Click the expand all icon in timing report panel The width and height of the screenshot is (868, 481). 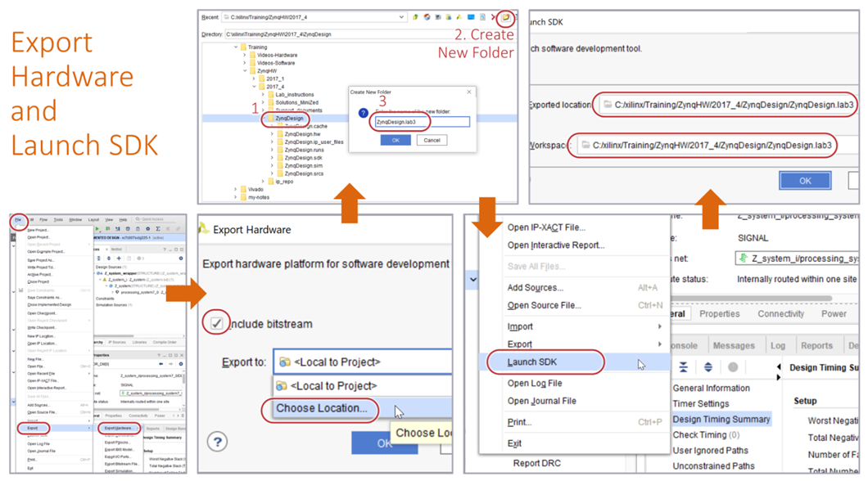click(708, 367)
